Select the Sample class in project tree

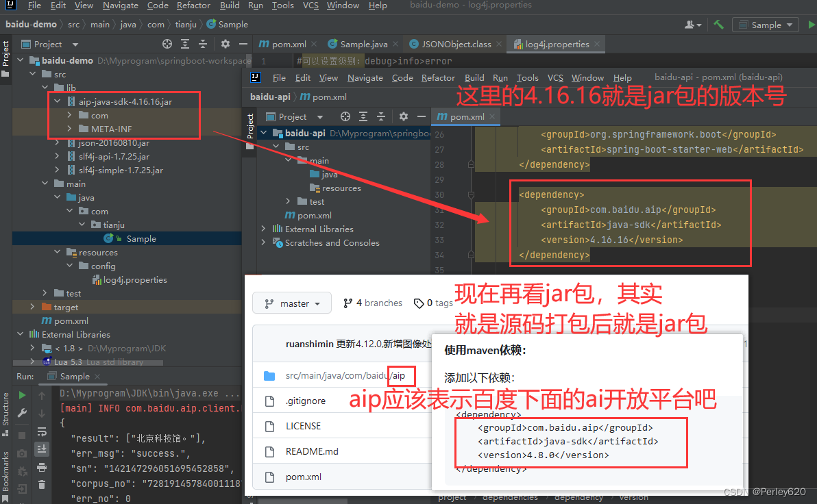[x=141, y=238]
